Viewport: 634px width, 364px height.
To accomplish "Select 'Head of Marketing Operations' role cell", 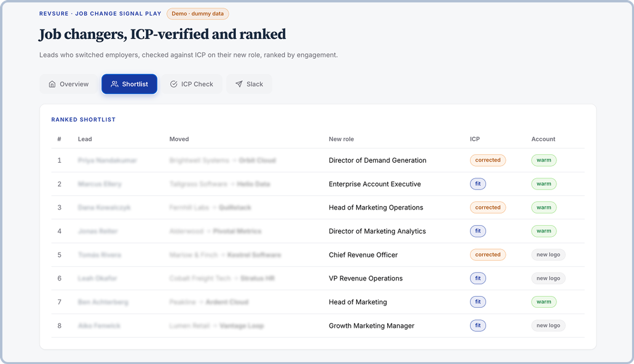I will click(x=376, y=207).
